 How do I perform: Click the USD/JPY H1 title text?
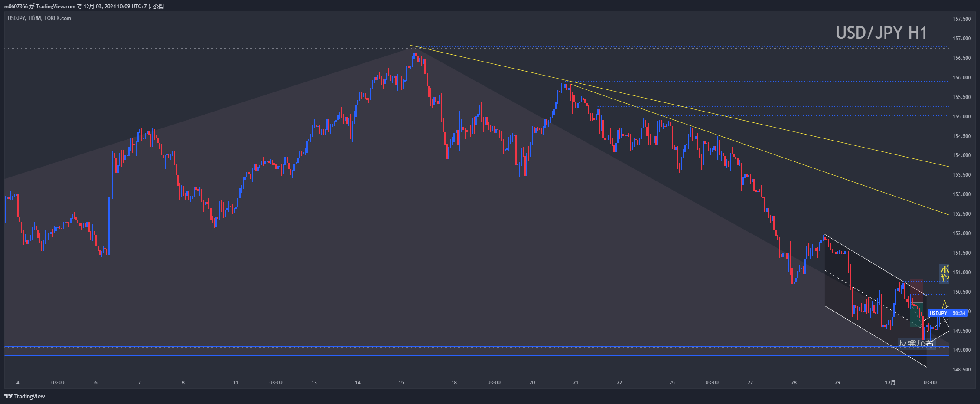click(881, 33)
